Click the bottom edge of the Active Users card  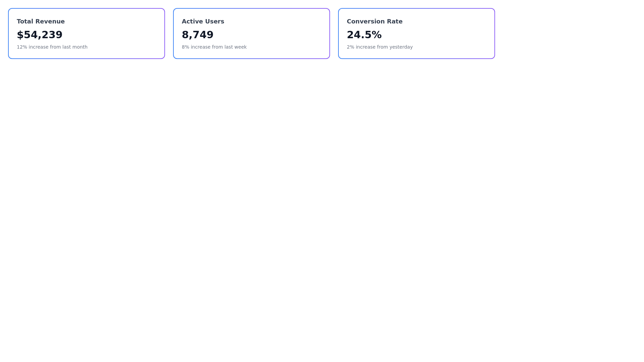(x=251, y=58)
